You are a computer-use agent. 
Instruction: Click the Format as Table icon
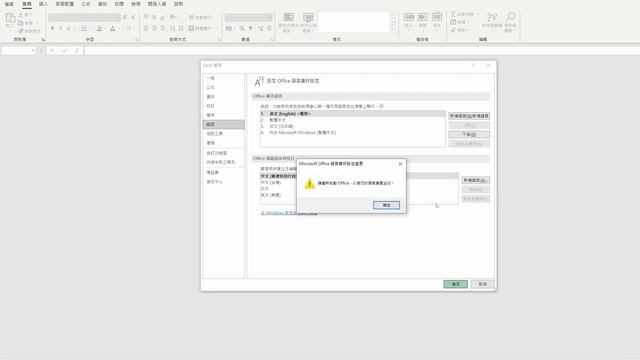[x=308, y=17]
